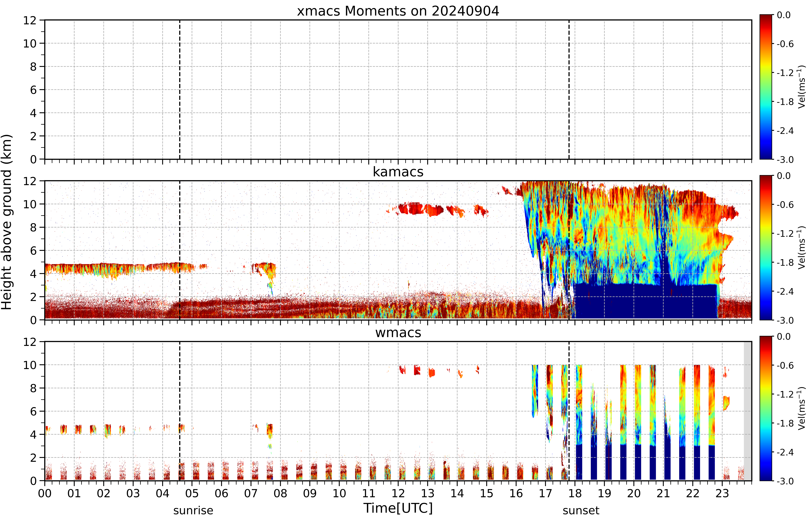Click the wmacs panel velocity colorbar
The height and width of the screenshot is (522, 812).
(x=766, y=408)
